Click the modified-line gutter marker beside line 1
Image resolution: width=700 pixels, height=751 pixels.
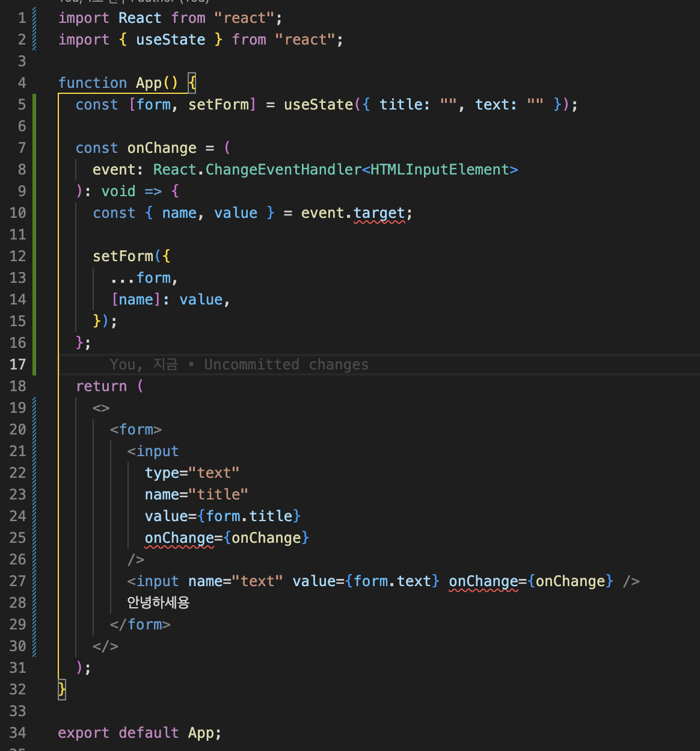tap(34, 17)
